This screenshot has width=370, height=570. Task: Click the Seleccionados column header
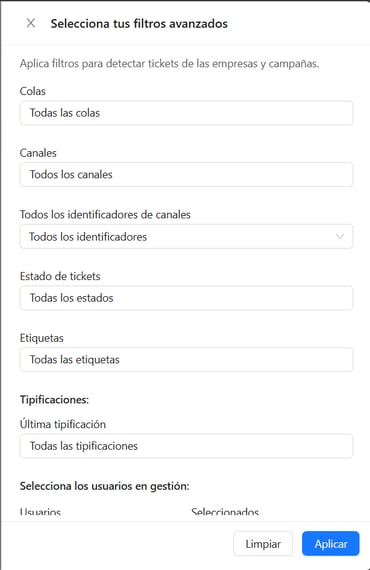coord(225,512)
